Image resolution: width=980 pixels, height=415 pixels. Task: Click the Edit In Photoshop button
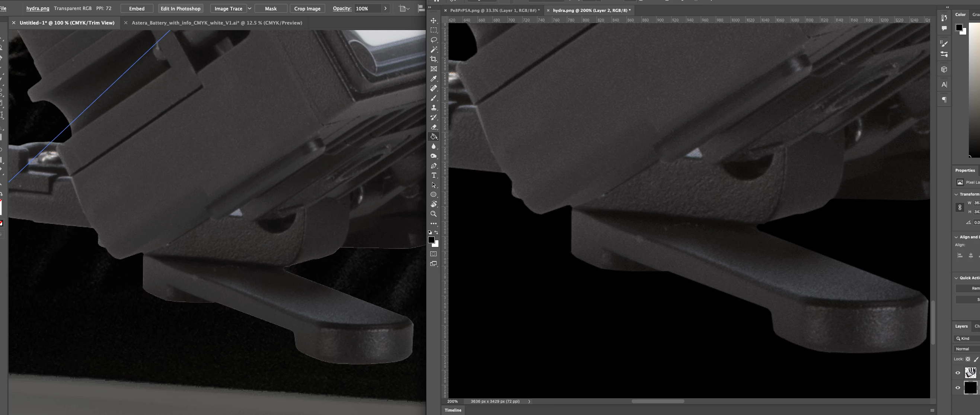tap(180, 8)
